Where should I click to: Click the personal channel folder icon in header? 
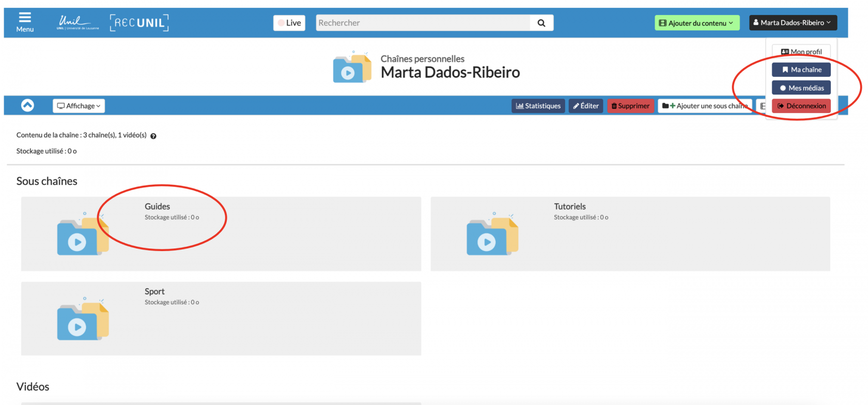click(x=352, y=68)
